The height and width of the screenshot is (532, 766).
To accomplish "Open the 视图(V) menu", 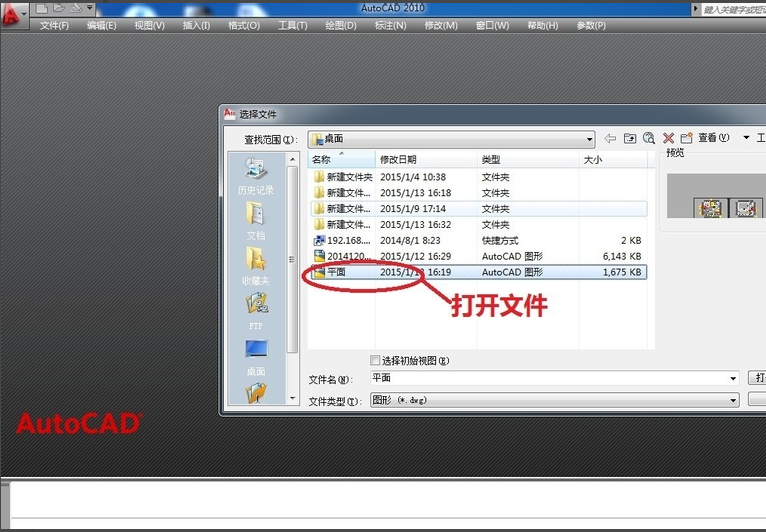I will point(149,25).
